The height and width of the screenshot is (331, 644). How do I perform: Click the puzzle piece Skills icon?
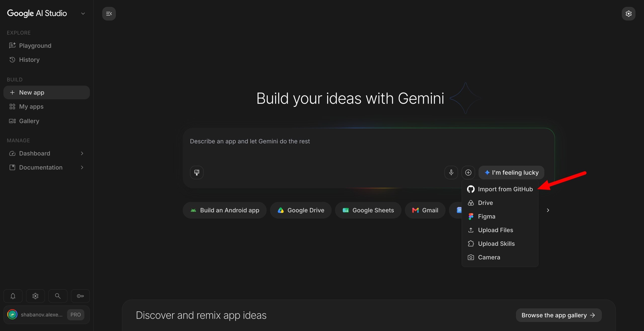pos(471,243)
